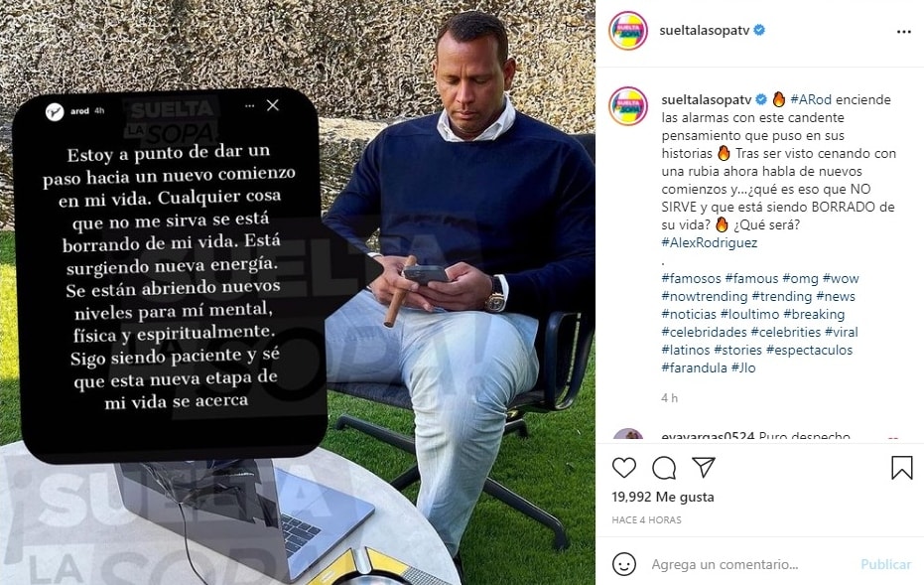Viewport: 924px width, 585px height.
Task: Open the story's three-dot options
Action: click(250, 106)
